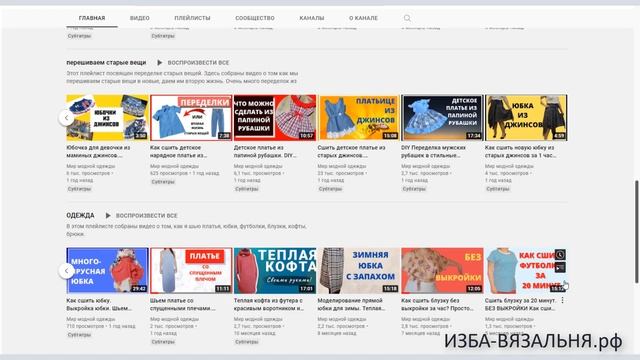640x360 pixels.
Task: Open the О КАНАЛЕ tab
Action: [x=363, y=18]
